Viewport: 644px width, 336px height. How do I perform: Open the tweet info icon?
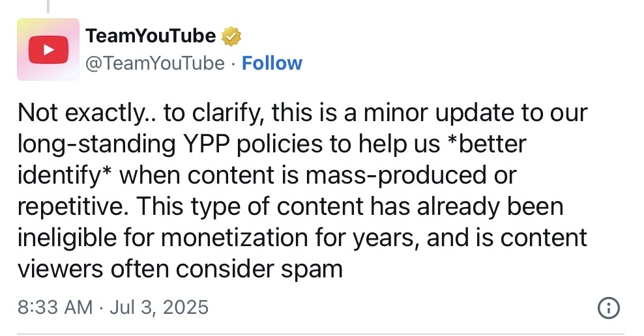tap(607, 308)
